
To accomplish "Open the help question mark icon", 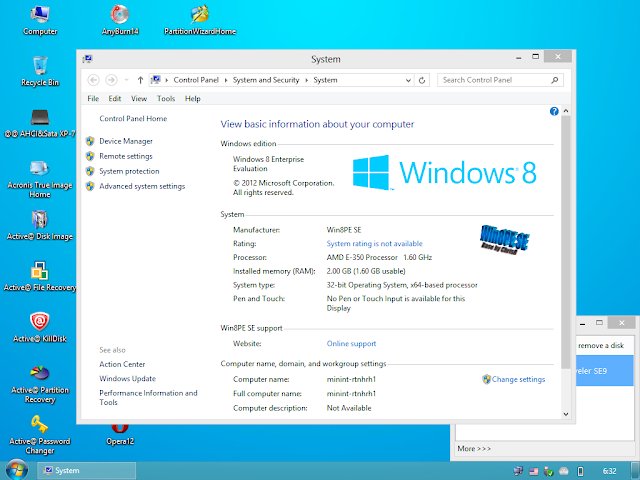I will (x=554, y=111).
